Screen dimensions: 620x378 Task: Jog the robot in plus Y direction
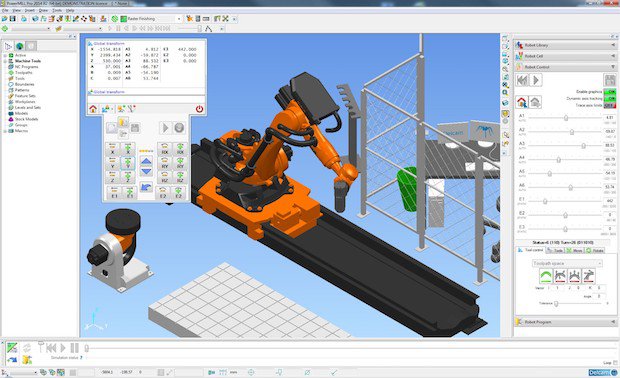coord(128,163)
